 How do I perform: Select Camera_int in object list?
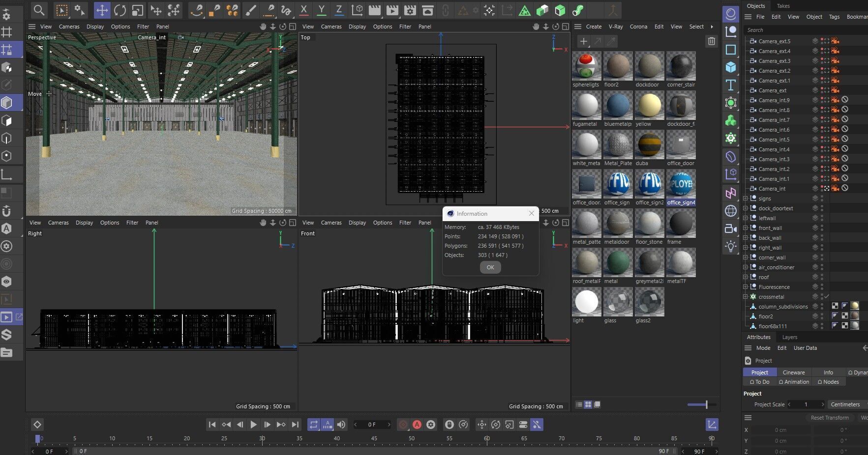click(x=772, y=189)
